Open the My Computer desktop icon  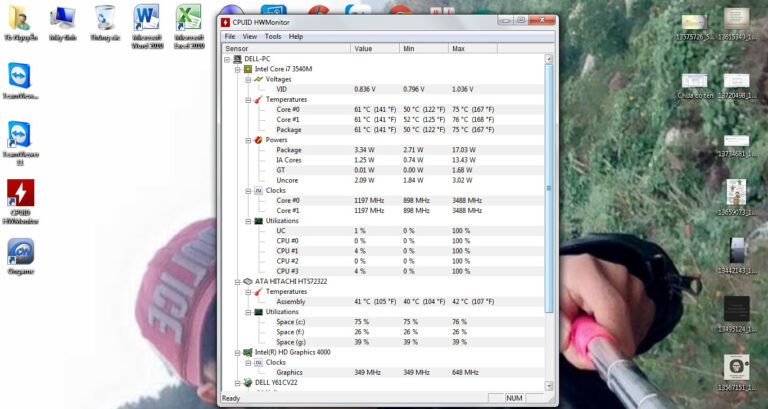click(x=63, y=23)
